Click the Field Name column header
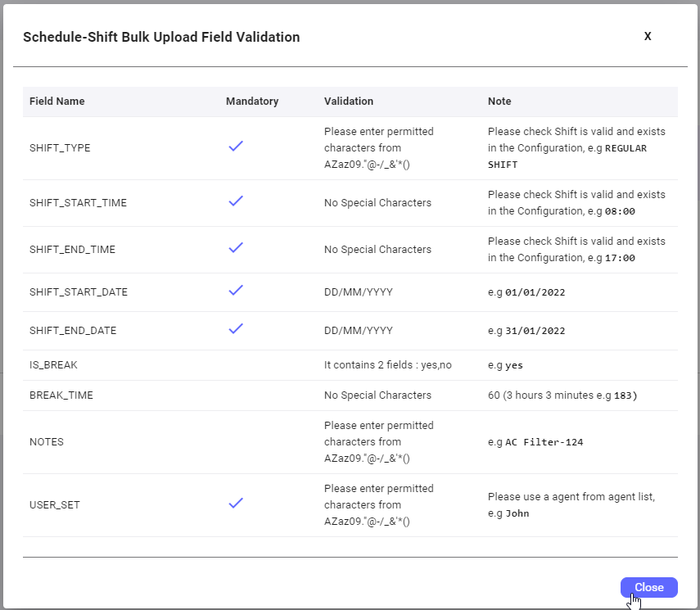Viewport: 700px width, 610px height. [x=56, y=102]
